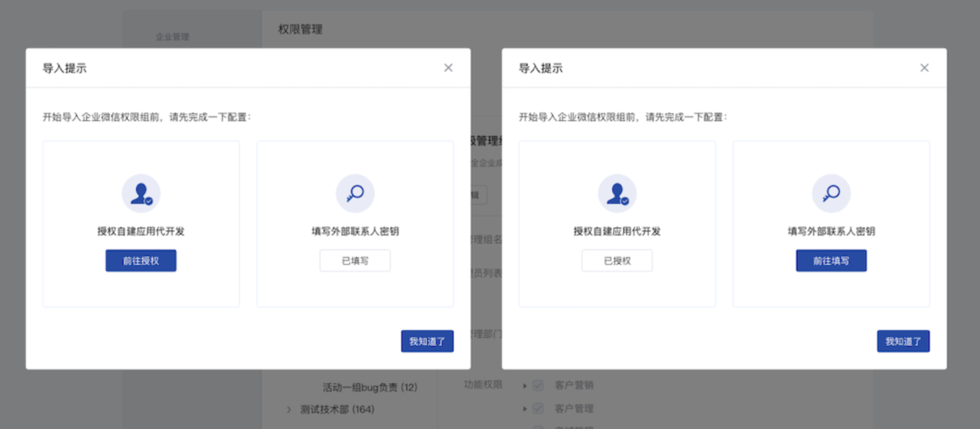Image resolution: width=980 pixels, height=429 pixels.
Task: Close the 导入提示 dialog containing the 前往授权 button
Action: point(448,68)
